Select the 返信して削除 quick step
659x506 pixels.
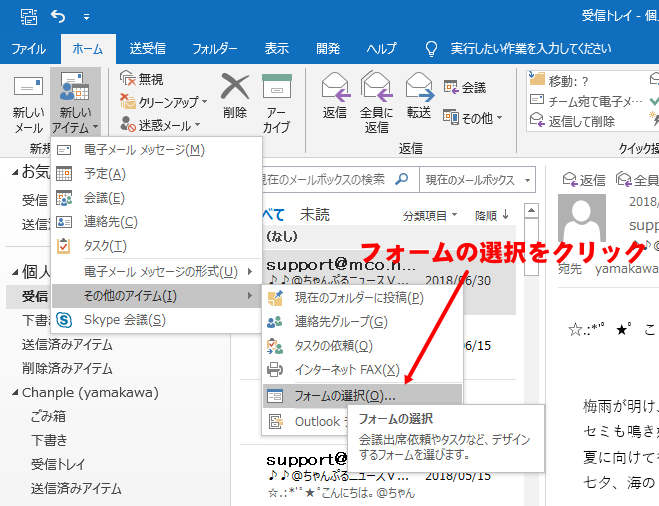tap(572, 121)
